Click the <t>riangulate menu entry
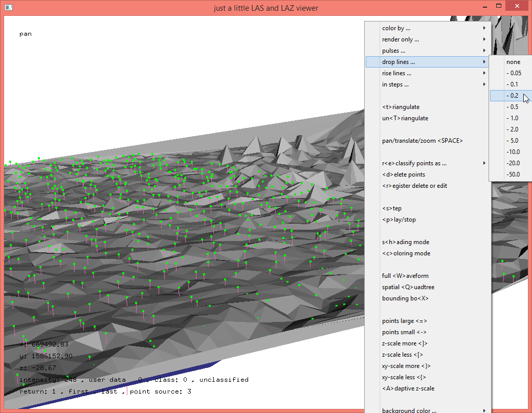Screen dimensions: 532x413 point(401,107)
